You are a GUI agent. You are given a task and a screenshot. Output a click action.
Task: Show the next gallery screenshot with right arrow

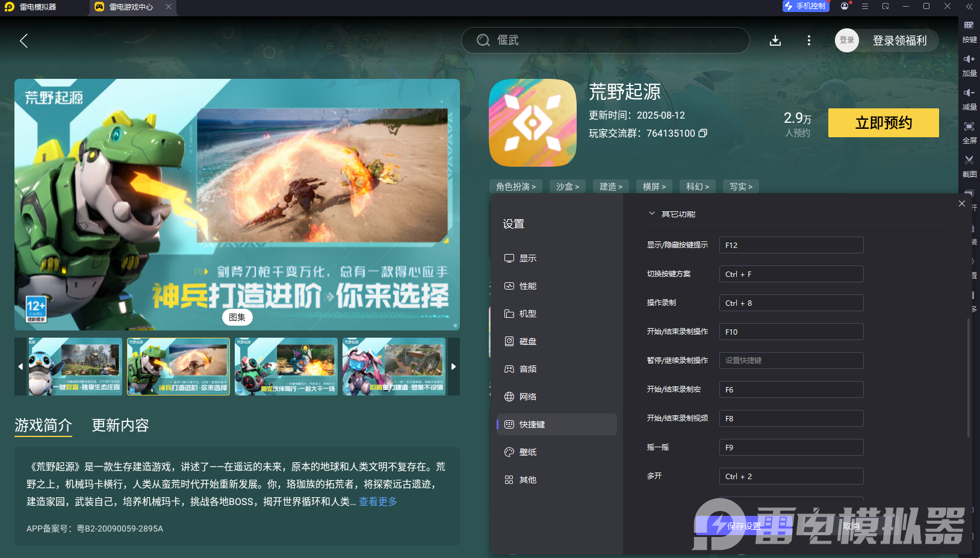click(453, 366)
